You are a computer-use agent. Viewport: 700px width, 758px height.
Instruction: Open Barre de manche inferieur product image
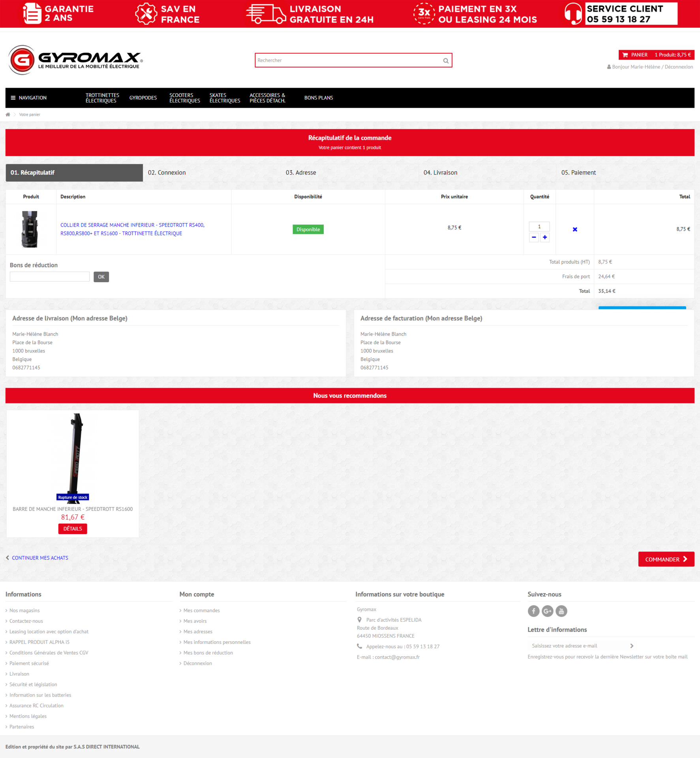pyautogui.click(x=73, y=458)
